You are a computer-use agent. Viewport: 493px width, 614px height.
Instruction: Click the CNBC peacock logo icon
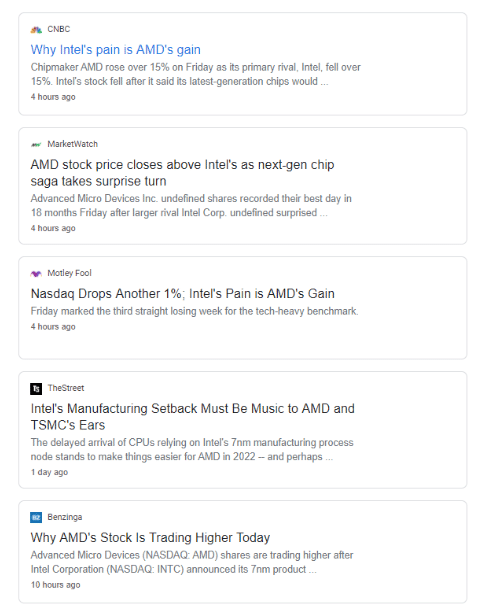tap(36, 30)
